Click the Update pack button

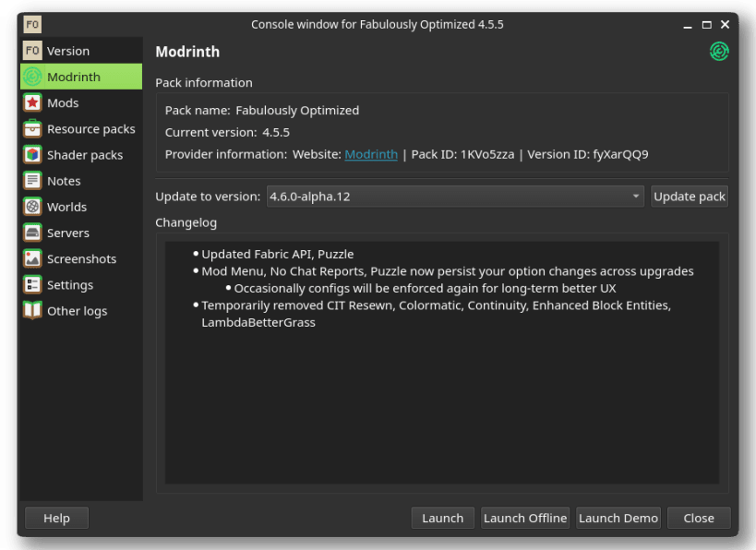[689, 197]
